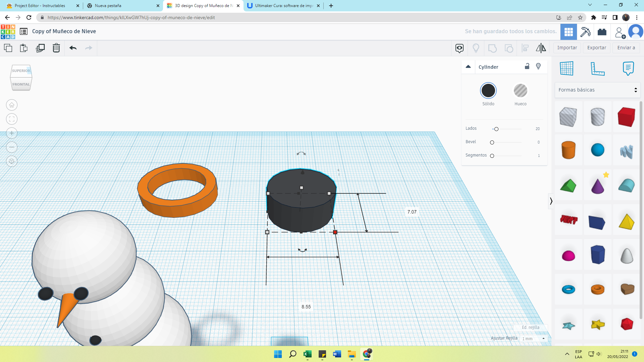Click the Paste toolbar icon

tap(24, 48)
